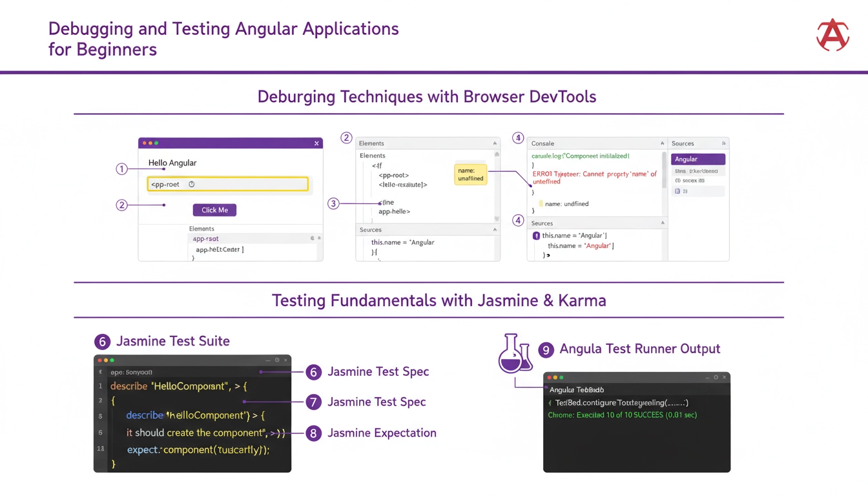Collapse the Elements panel using its header arrow
The width and height of the screenshot is (868, 496).
tap(495, 143)
